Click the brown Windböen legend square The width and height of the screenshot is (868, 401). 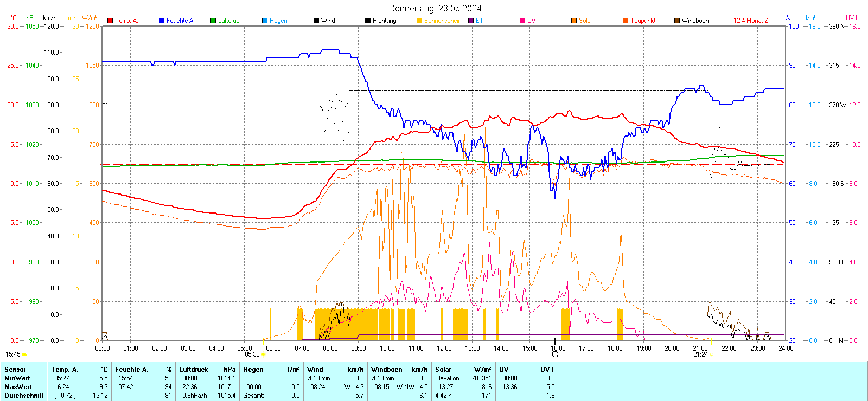(x=677, y=21)
